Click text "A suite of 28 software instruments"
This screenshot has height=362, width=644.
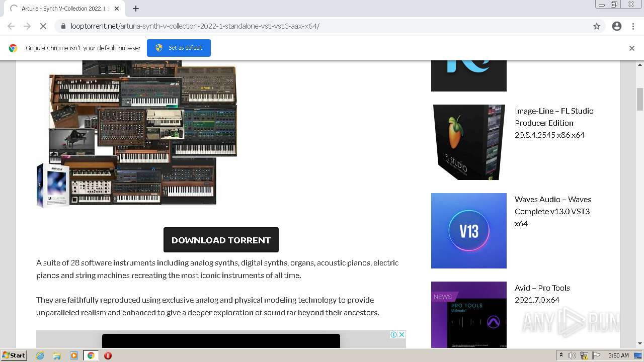(96, 262)
